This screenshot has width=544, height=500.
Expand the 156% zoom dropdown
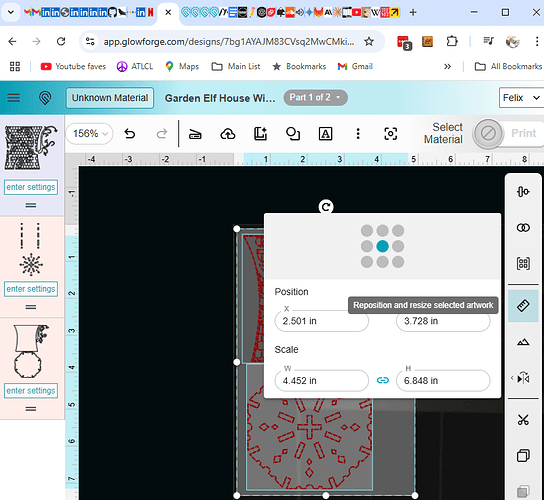pos(90,134)
